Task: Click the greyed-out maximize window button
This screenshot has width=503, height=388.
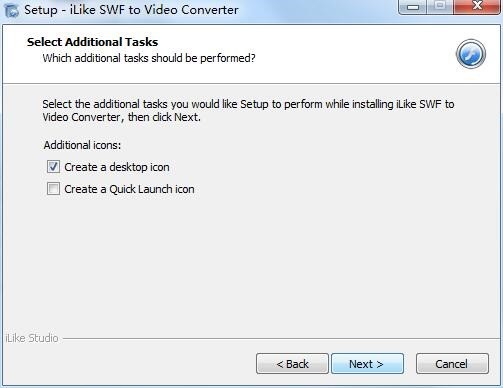Action: (x=440, y=6)
